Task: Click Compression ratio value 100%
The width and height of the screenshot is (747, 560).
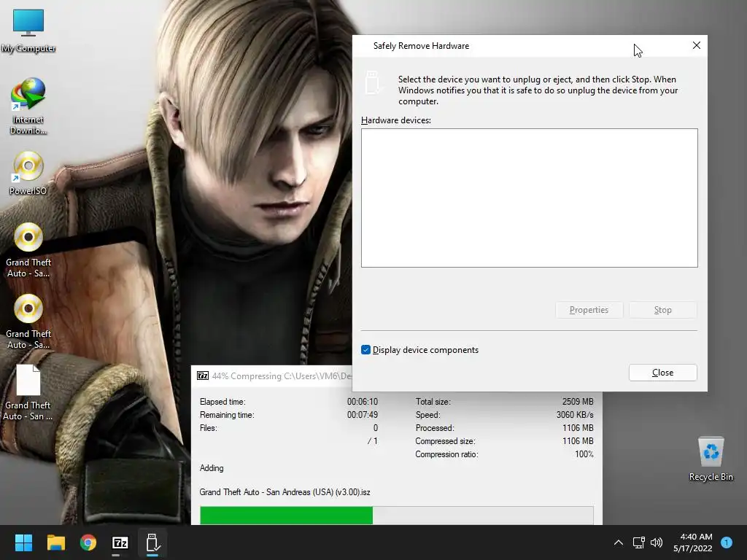Action: tap(584, 454)
